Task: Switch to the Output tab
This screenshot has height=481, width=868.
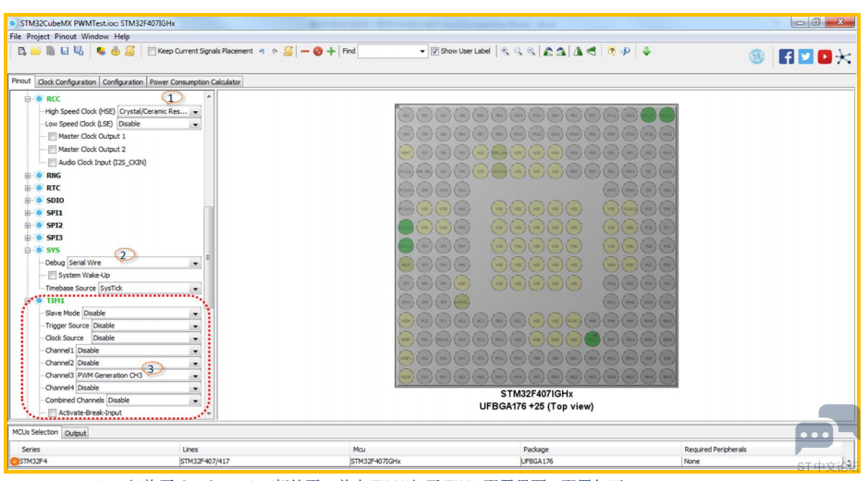Action: coord(75,433)
